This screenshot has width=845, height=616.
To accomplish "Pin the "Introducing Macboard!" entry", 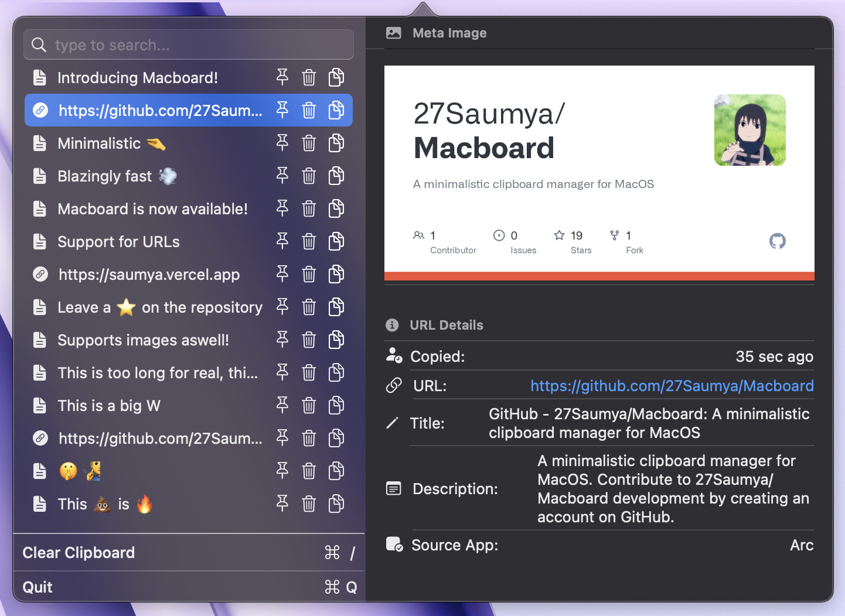I will [x=282, y=77].
